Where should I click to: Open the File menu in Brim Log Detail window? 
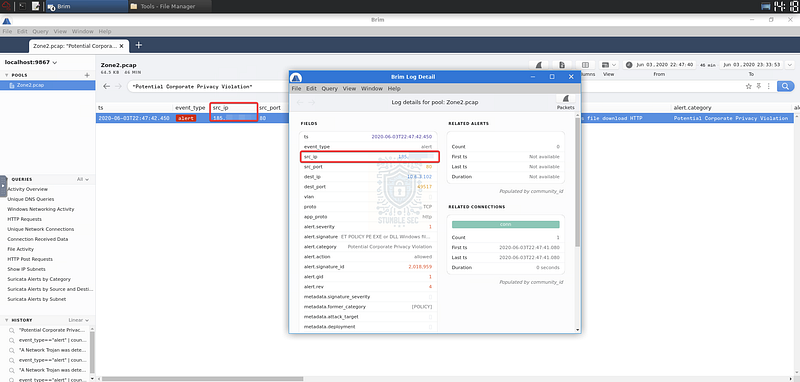point(296,88)
